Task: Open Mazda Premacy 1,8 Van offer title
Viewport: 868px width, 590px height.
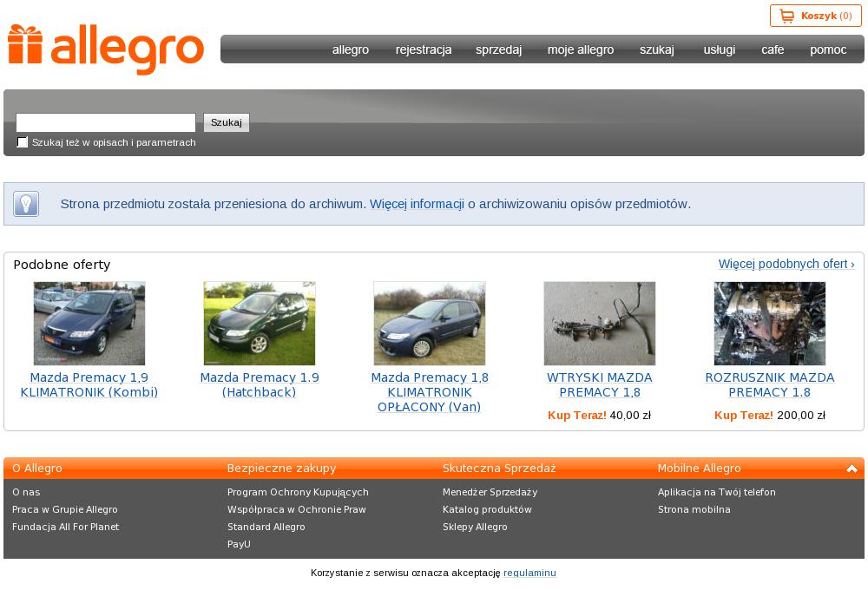Action: (x=430, y=392)
